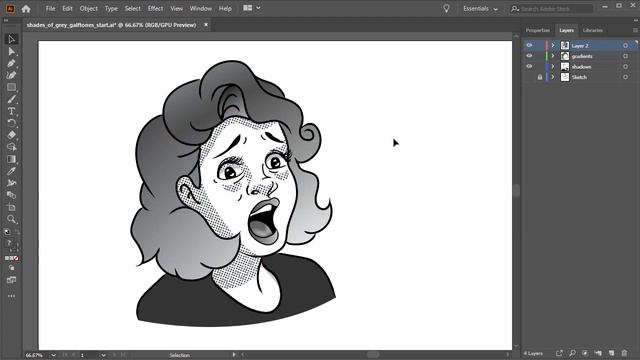The width and height of the screenshot is (640, 360).
Task: Open the Help menu
Action: click(225, 9)
